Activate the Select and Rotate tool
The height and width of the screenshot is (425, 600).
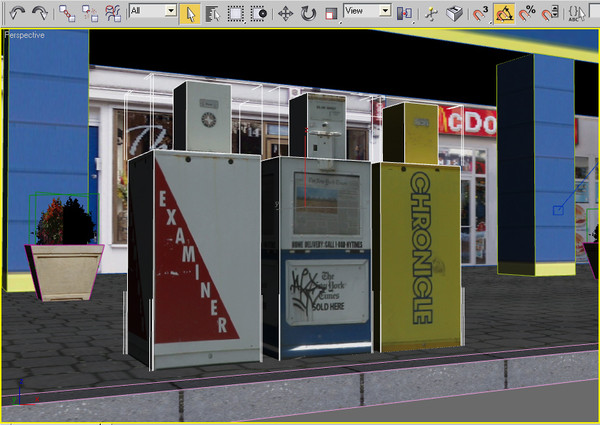[x=308, y=14]
